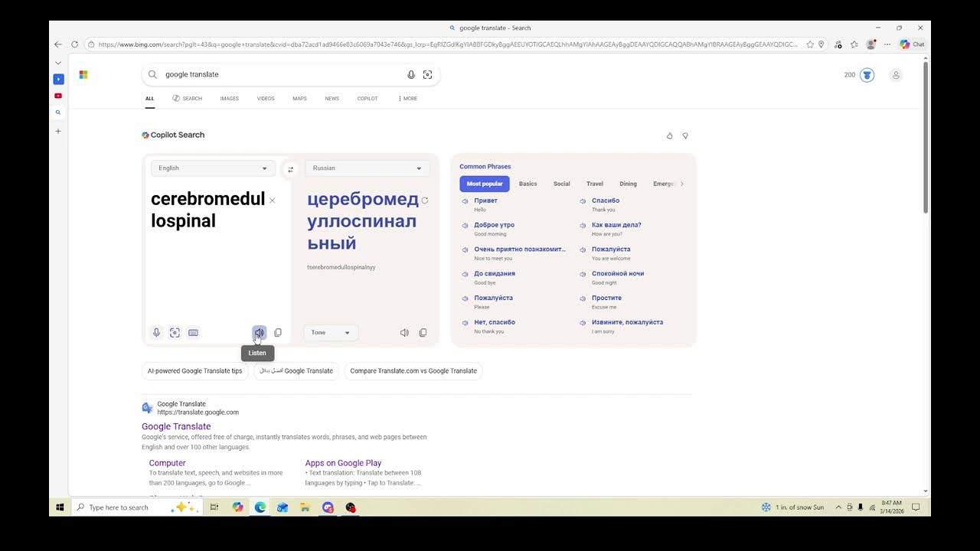This screenshot has height=551, width=980.
Task: Open Apps on Google Play sublink
Action: pyautogui.click(x=343, y=463)
